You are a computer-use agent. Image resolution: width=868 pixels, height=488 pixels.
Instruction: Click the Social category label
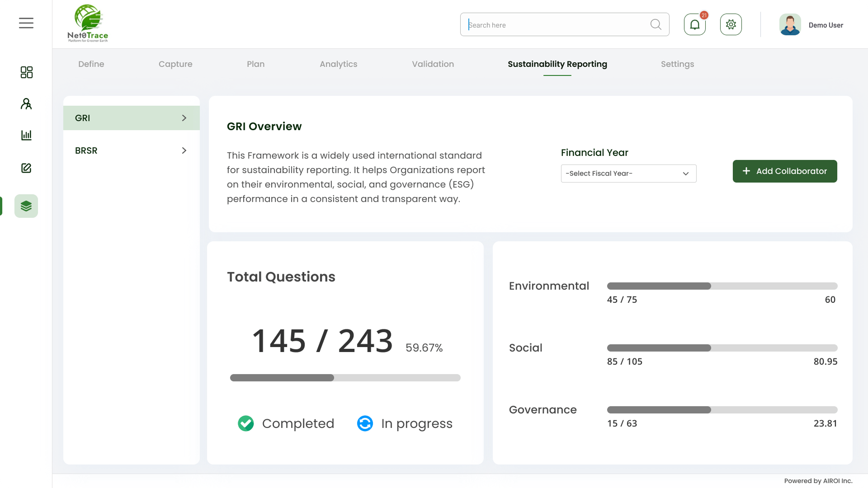point(525,348)
